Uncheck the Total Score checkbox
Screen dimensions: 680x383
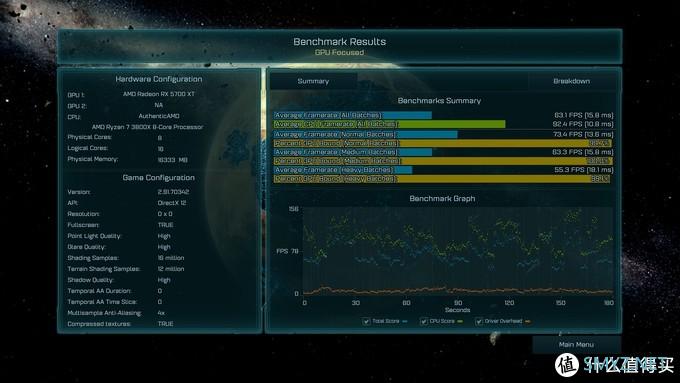coord(366,321)
